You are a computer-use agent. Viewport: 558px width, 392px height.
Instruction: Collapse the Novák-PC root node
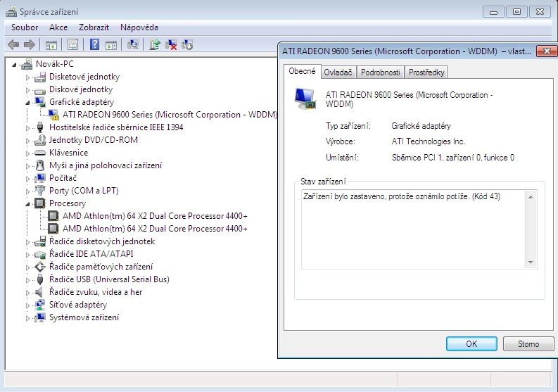14,65
